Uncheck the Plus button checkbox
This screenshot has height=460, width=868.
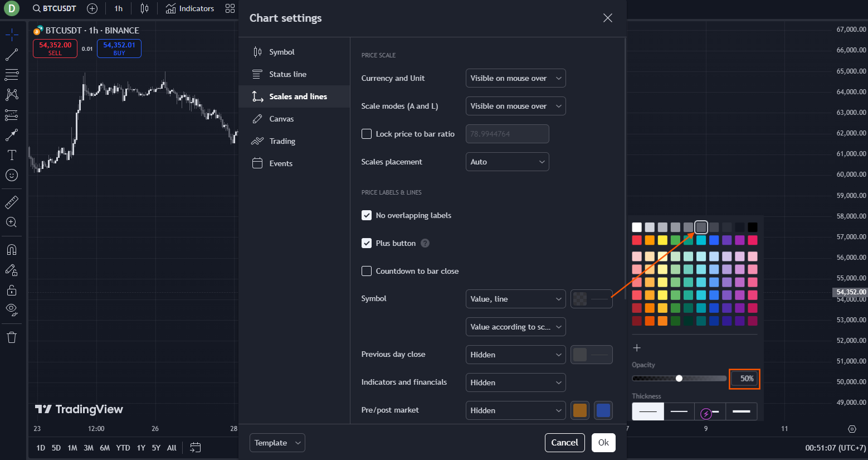coord(367,243)
